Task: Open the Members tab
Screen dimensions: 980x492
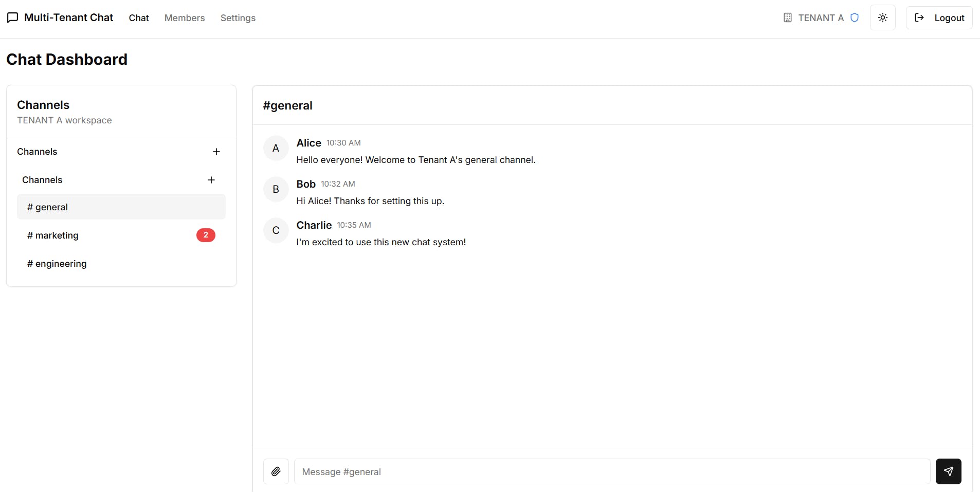Action: tap(185, 18)
